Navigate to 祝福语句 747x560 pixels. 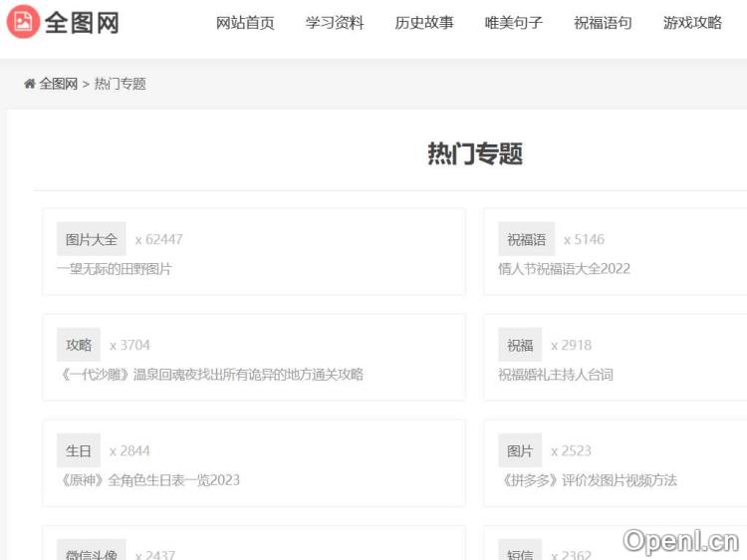click(x=603, y=22)
